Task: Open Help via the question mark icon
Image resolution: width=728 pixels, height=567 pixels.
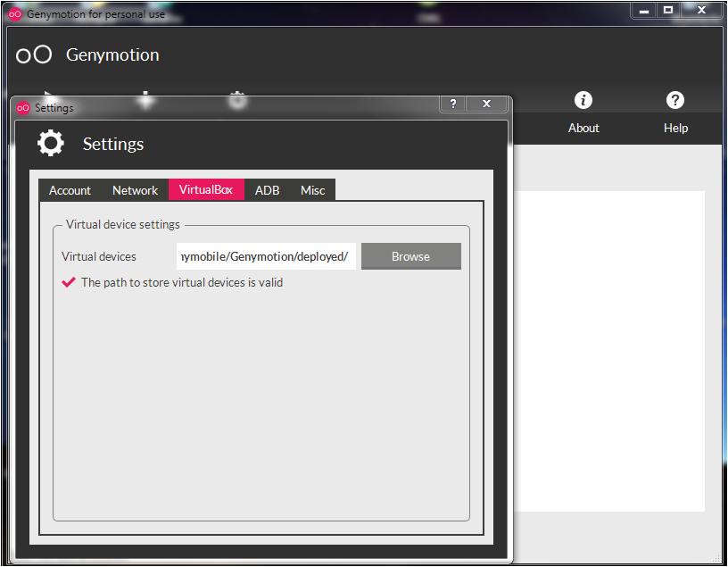Action: (x=675, y=100)
